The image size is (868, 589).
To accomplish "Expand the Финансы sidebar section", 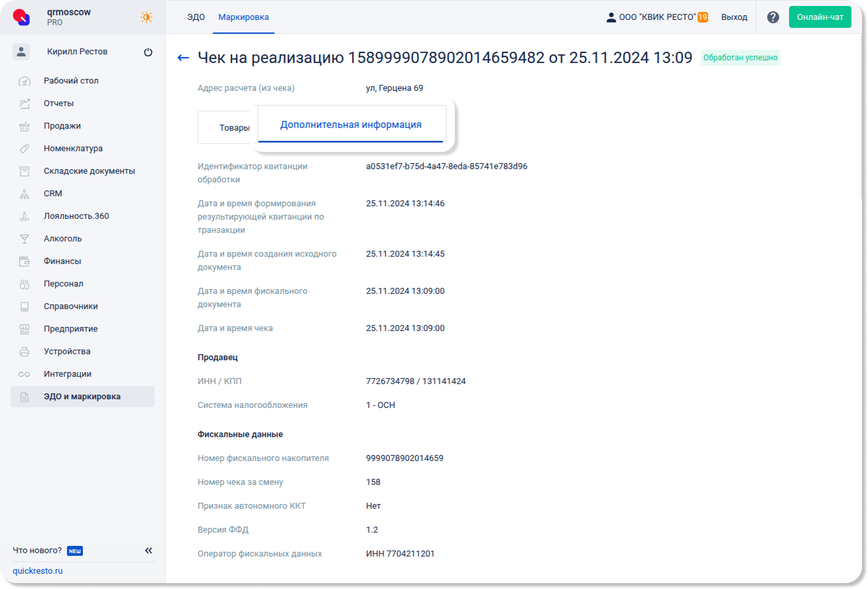I will tap(62, 261).
